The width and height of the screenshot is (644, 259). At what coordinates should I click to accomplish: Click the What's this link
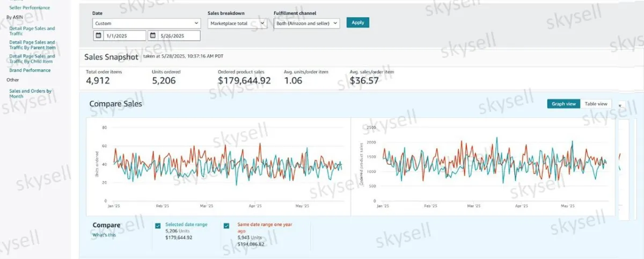[104, 235]
